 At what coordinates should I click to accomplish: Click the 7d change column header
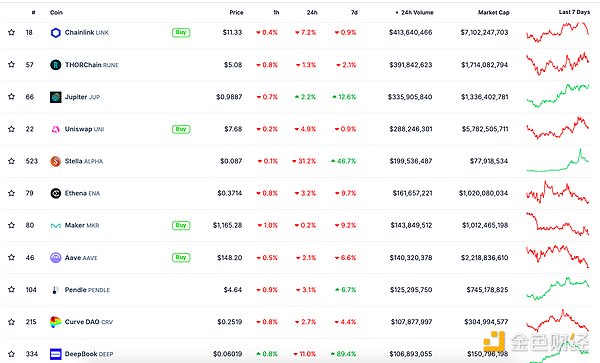pos(354,12)
